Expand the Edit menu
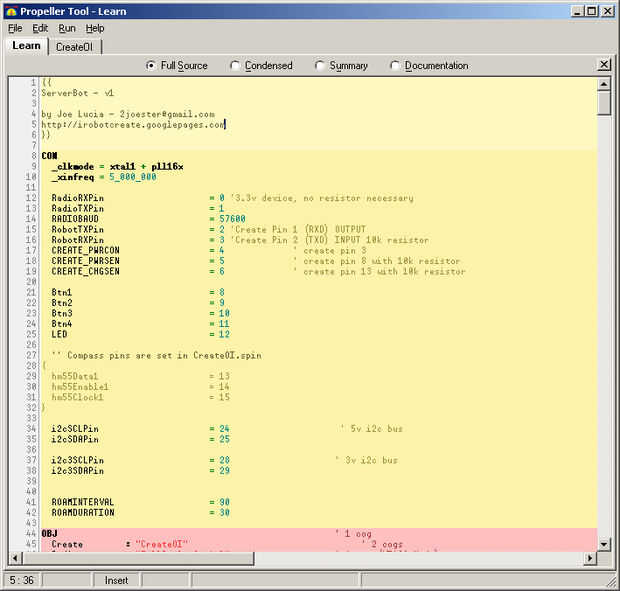 point(40,28)
